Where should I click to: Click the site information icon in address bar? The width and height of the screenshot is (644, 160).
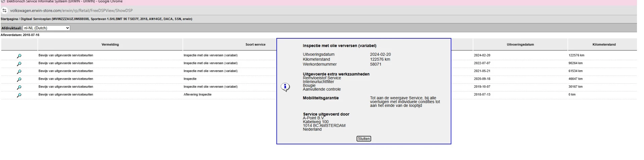pyautogui.click(x=5, y=10)
